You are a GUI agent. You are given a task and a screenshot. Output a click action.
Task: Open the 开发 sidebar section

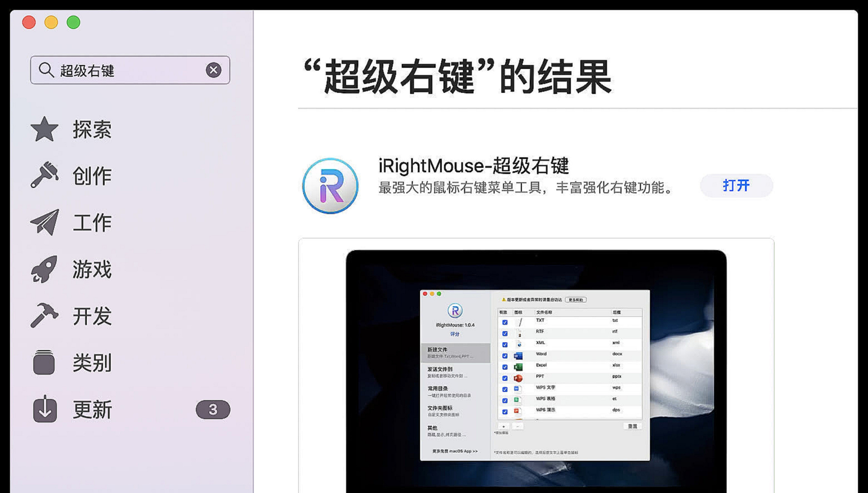(x=92, y=316)
